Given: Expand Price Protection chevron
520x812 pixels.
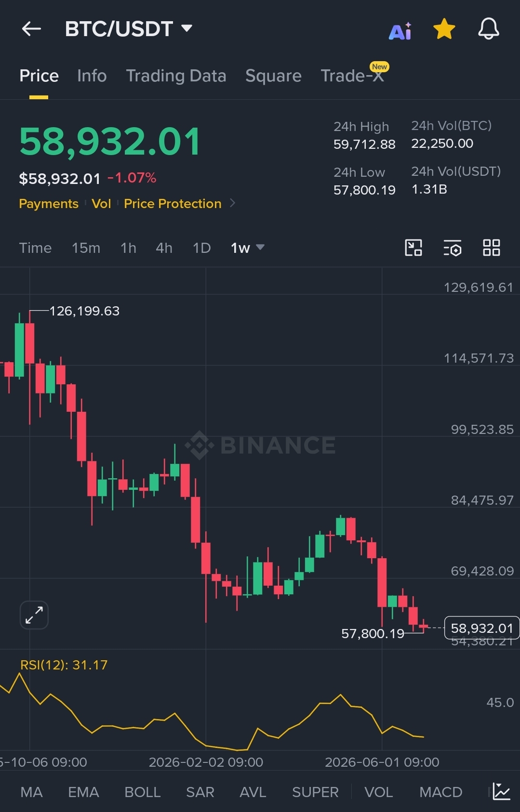Looking at the screenshot, I should coord(233,203).
